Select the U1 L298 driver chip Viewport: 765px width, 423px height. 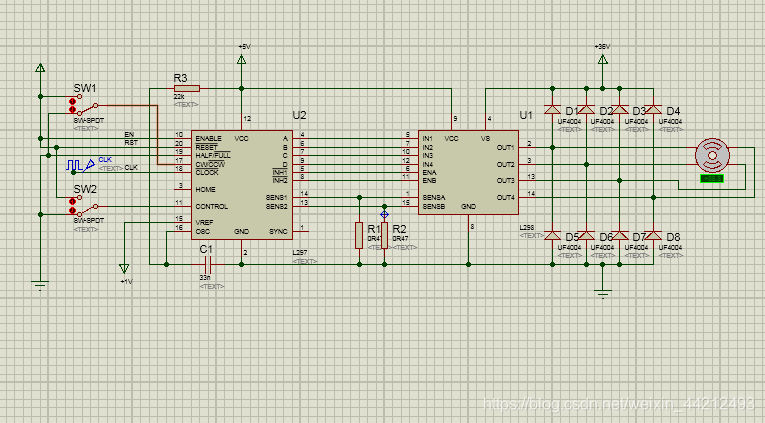click(x=468, y=172)
